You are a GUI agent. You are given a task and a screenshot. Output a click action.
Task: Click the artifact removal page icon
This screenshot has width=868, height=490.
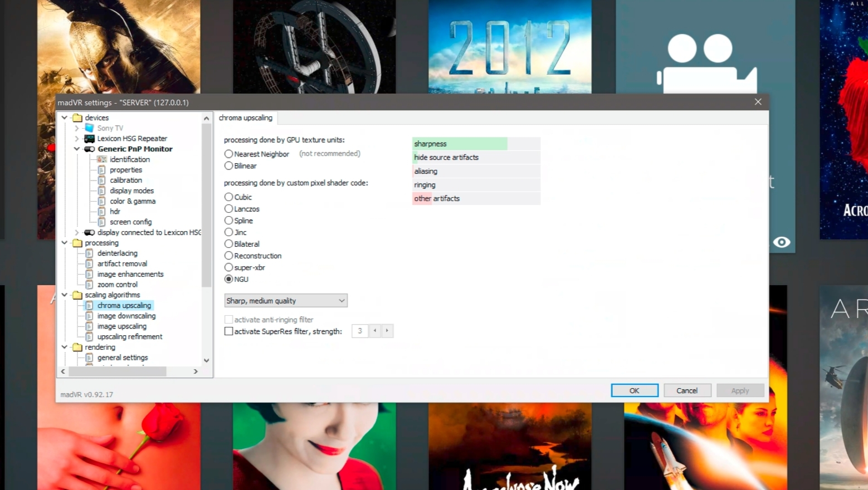click(x=89, y=264)
